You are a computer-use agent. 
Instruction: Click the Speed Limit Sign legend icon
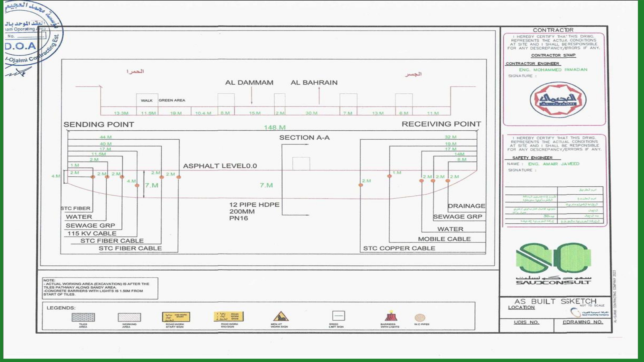338,316
